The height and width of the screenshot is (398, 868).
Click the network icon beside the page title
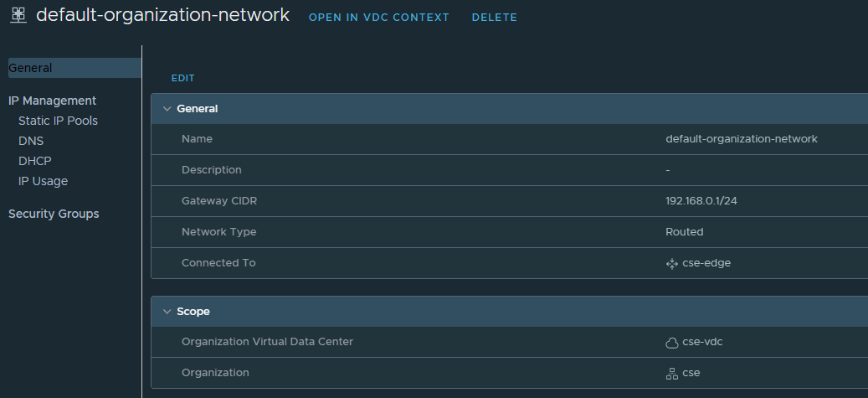(18, 16)
